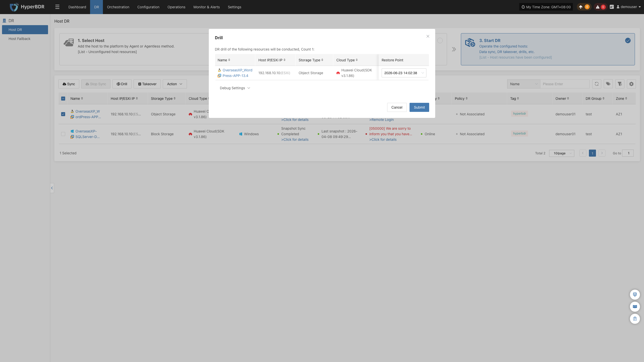Open the task list floating icon
The image size is (644, 362).
click(635, 319)
